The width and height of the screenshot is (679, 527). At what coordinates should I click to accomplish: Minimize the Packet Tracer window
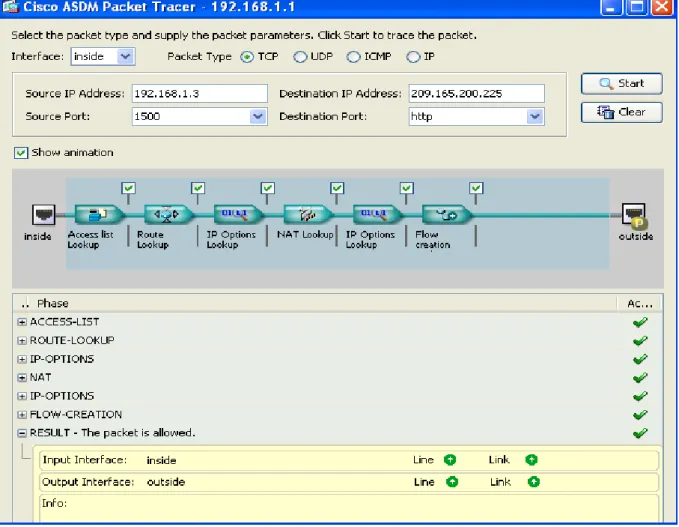point(611,6)
